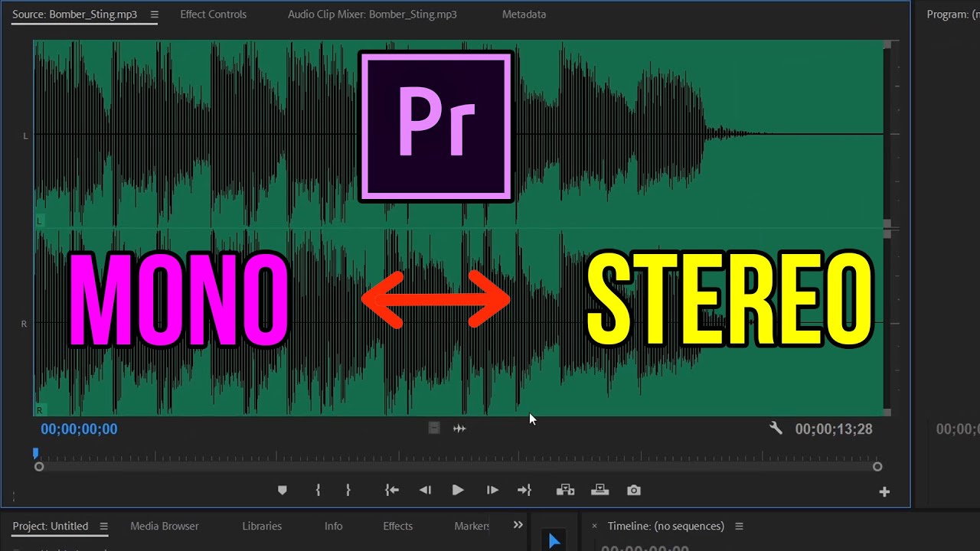The height and width of the screenshot is (551, 980).
Task: Step forward one frame
Action: click(492, 491)
